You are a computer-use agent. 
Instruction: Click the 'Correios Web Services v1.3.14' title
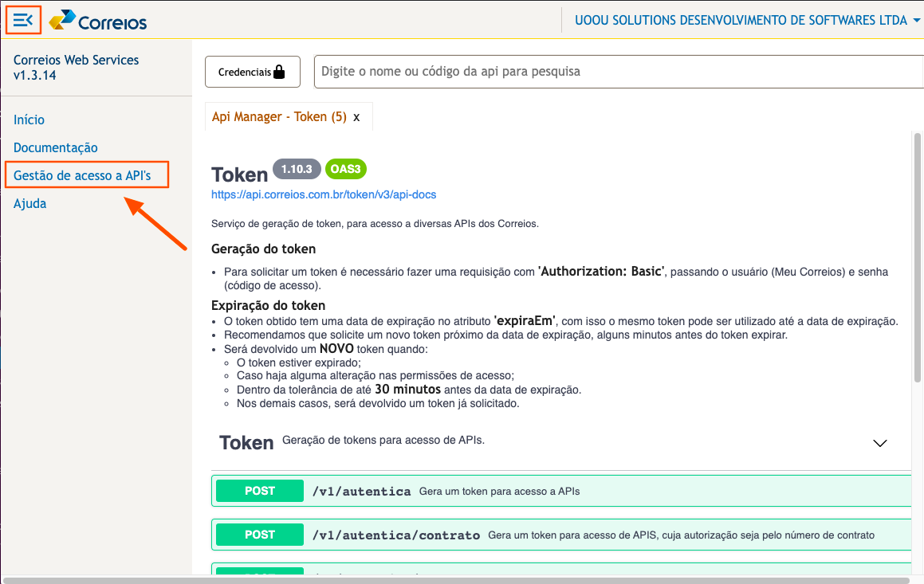[x=76, y=68]
